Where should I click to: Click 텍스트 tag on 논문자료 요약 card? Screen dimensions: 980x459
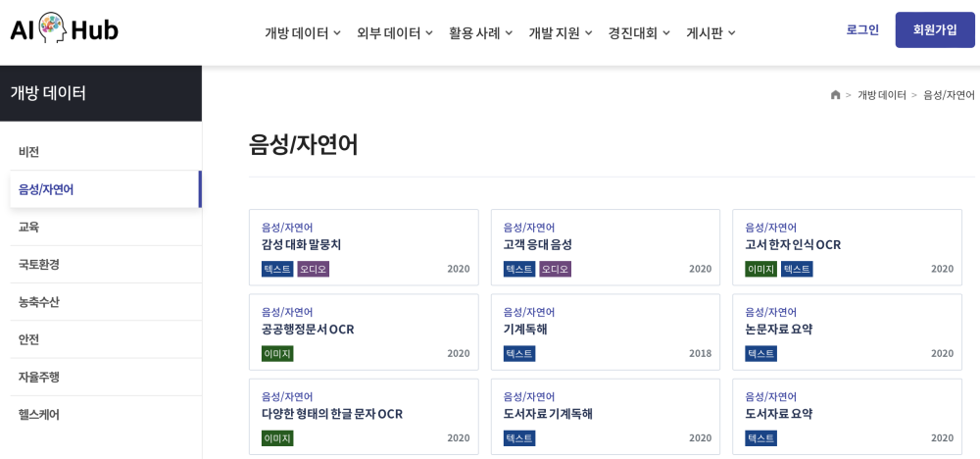point(760,353)
